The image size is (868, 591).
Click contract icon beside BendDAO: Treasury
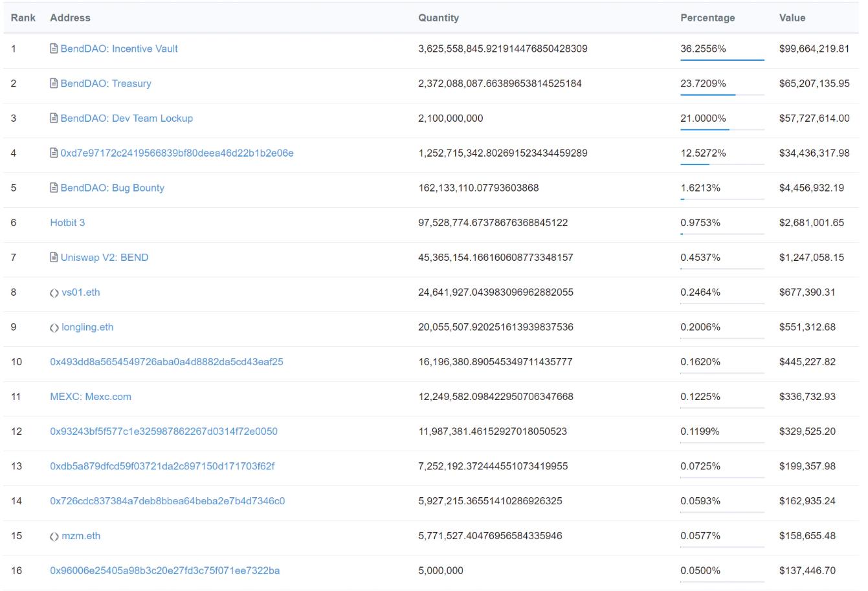[x=54, y=84]
